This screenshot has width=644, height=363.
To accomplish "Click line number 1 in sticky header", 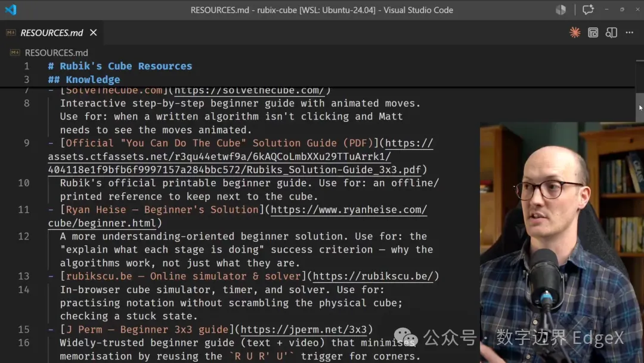I will (26, 66).
